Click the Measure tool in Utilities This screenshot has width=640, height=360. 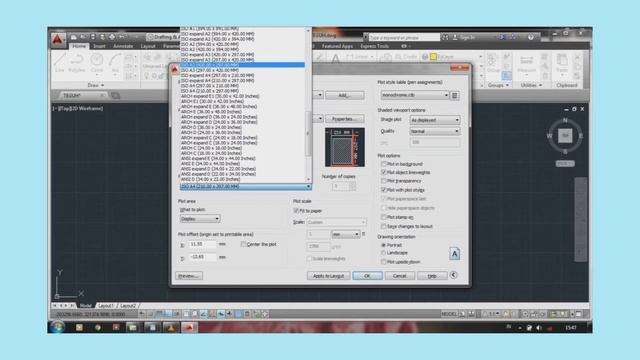527,63
